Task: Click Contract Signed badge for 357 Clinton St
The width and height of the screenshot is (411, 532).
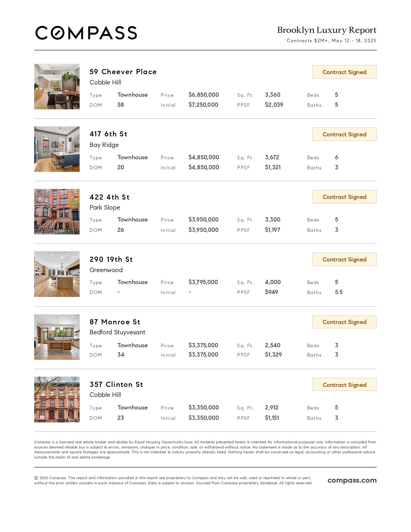Action: click(x=344, y=385)
